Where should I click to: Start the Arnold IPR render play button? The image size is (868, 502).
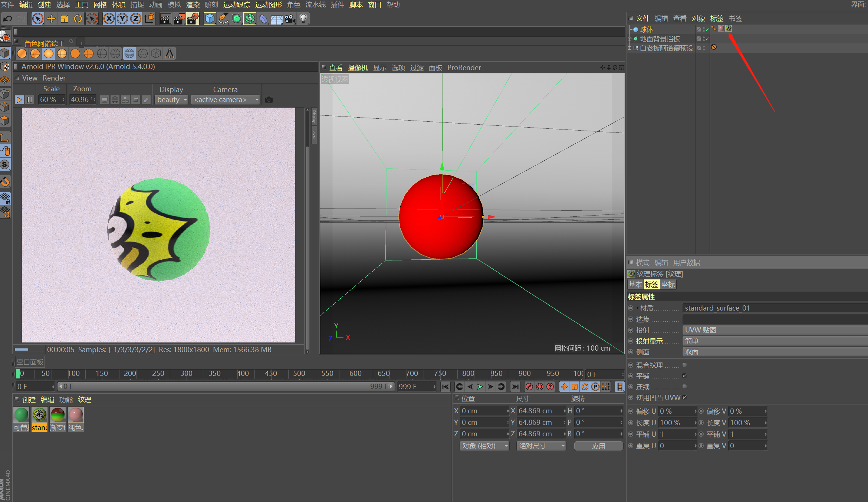19,100
